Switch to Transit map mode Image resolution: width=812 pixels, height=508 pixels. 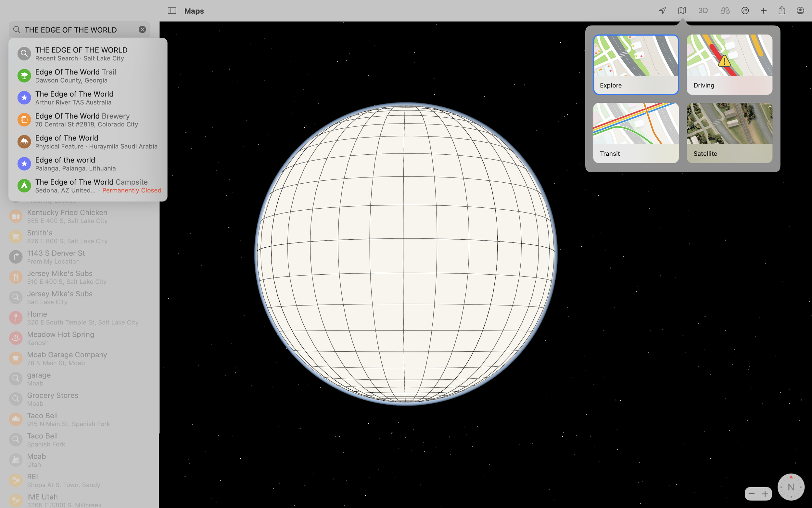[x=636, y=133]
